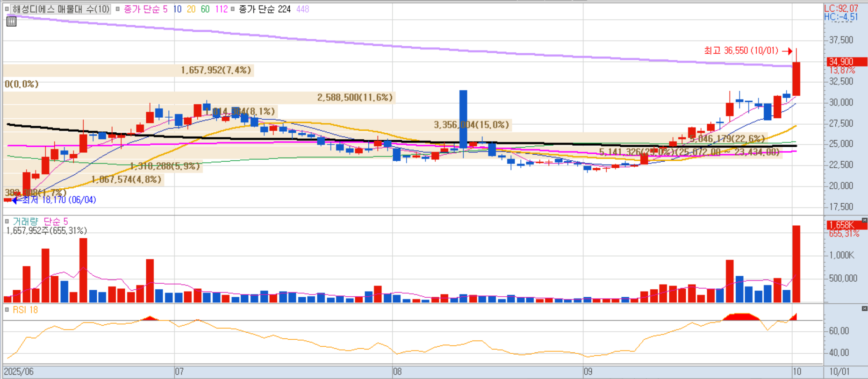The image size is (868, 379).
Task: Click the 08 month label on time axis
Action: pyautogui.click(x=397, y=372)
